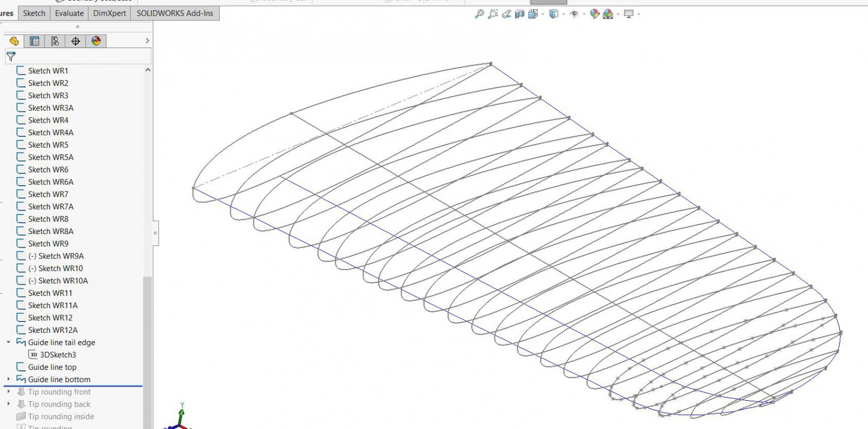Click the Hide/Show Items eye icon
The image size is (868, 429).
click(x=574, y=14)
